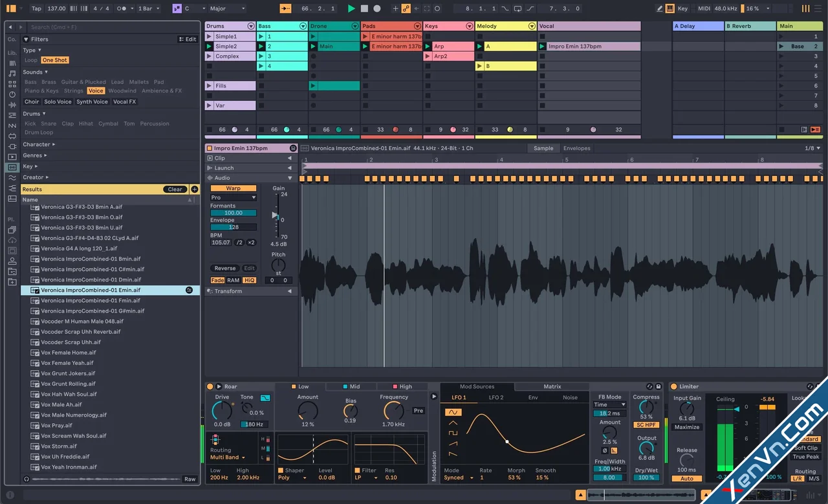Clear the browser Results filters
828x504 pixels.
(175, 190)
